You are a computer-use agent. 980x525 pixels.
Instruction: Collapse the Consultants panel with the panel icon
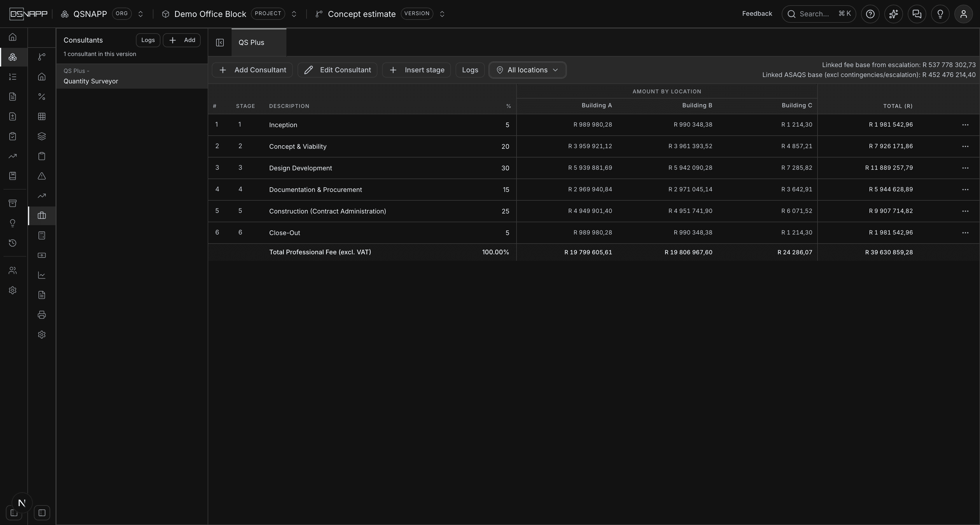point(220,43)
